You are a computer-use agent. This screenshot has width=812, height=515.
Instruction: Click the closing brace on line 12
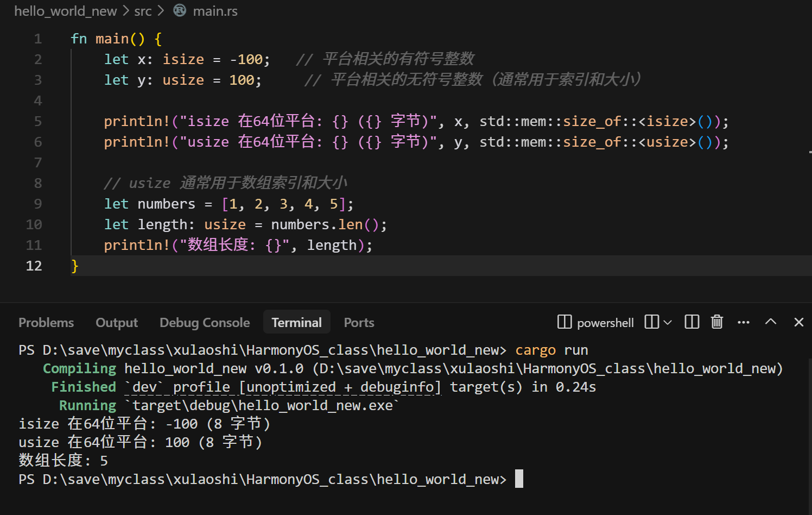tap(75, 266)
